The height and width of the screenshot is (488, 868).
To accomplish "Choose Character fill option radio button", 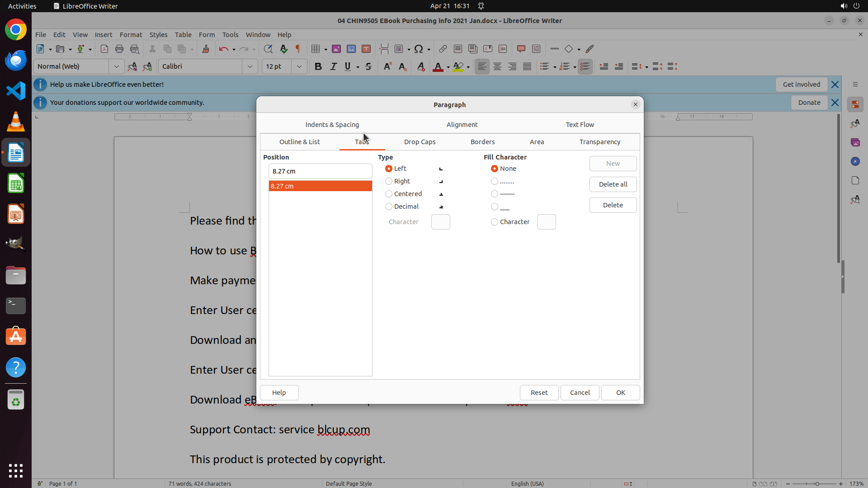I will pyautogui.click(x=495, y=222).
